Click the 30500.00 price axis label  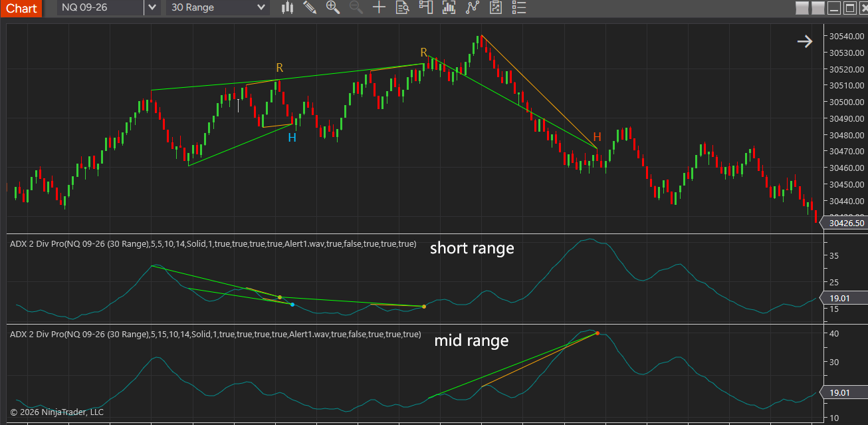[x=846, y=102]
